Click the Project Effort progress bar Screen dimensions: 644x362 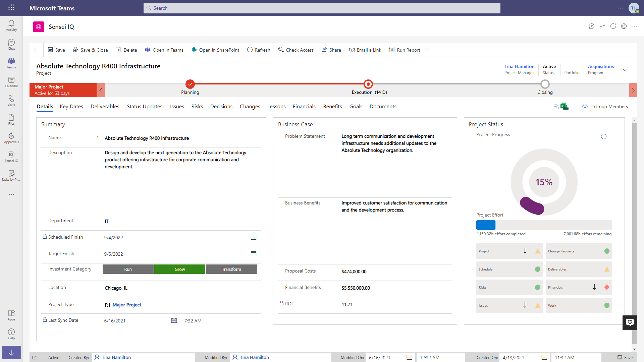[x=544, y=225]
